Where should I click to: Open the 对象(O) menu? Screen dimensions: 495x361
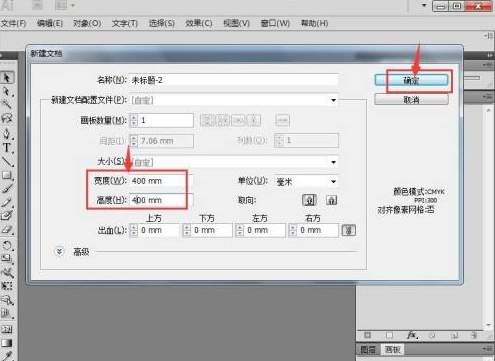click(87, 23)
